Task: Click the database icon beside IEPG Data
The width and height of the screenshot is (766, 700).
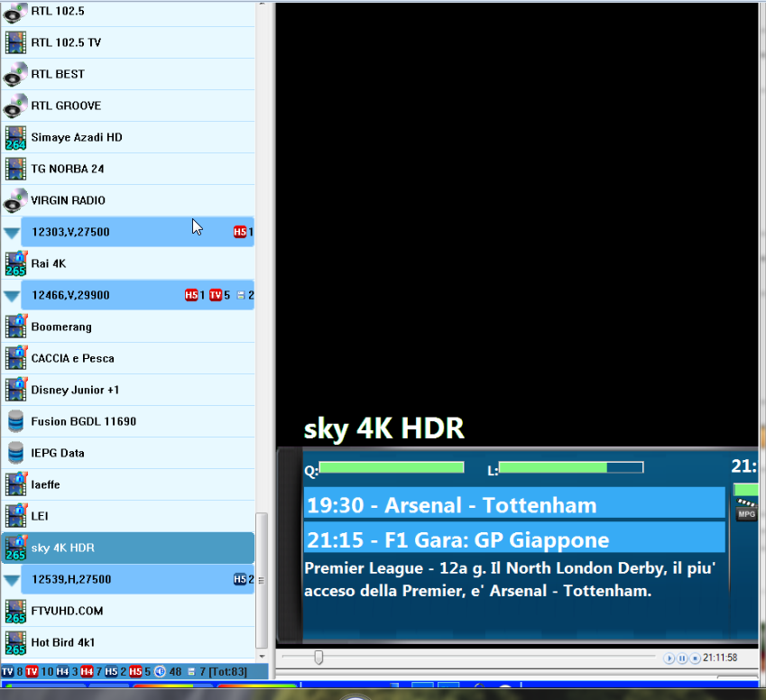Action: click(15, 453)
